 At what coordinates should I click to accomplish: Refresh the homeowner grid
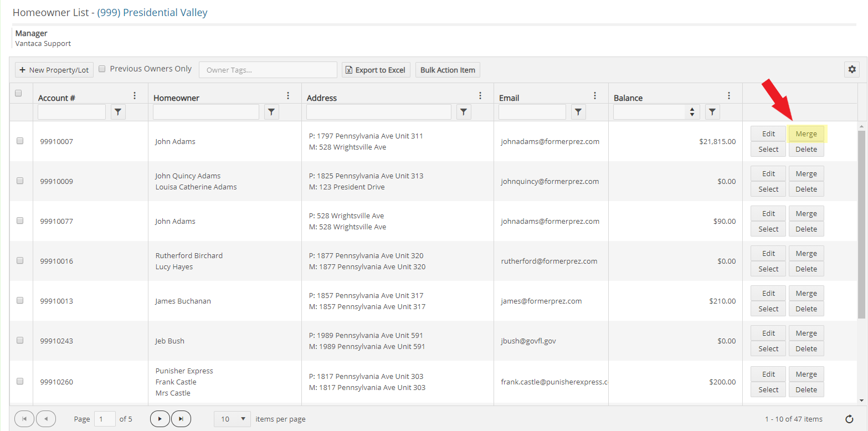[x=849, y=419]
